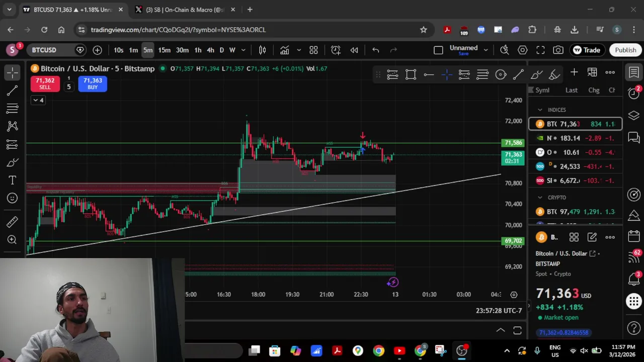The height and width of the screenshot is (362, 644).
Task: Open the Fibonacci retracement tools
Action: (12, 109)
